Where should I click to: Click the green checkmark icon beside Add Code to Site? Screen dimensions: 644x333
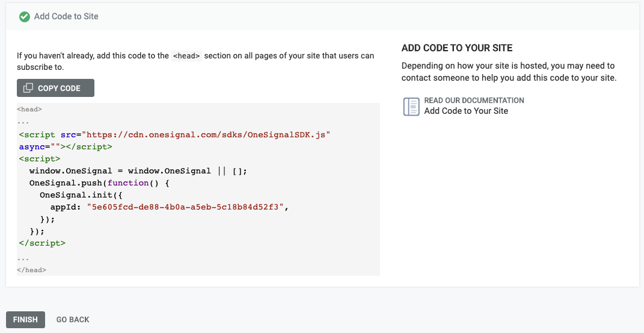(x=25, y=16)
